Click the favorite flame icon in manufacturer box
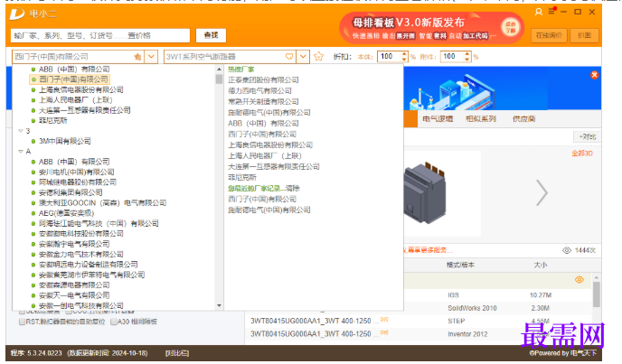Image resolution: width=622 pixels, height=364 pixels. click(137, 57)
